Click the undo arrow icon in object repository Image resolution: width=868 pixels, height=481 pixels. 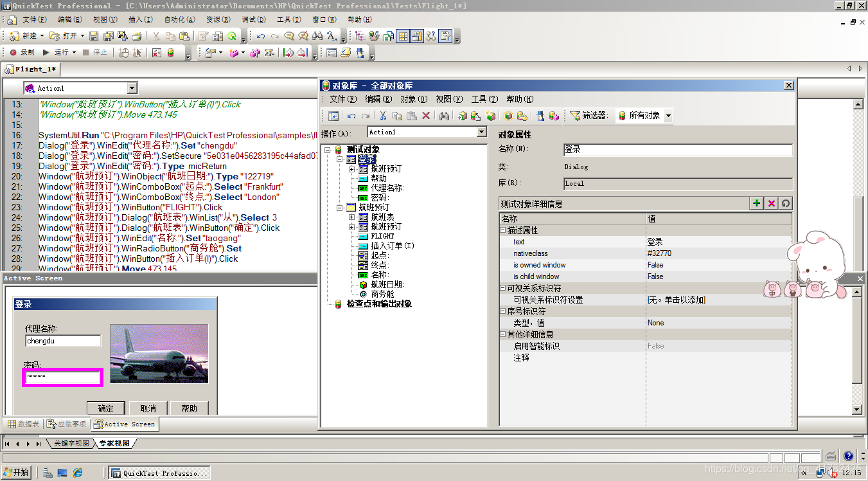pos(351,117)
